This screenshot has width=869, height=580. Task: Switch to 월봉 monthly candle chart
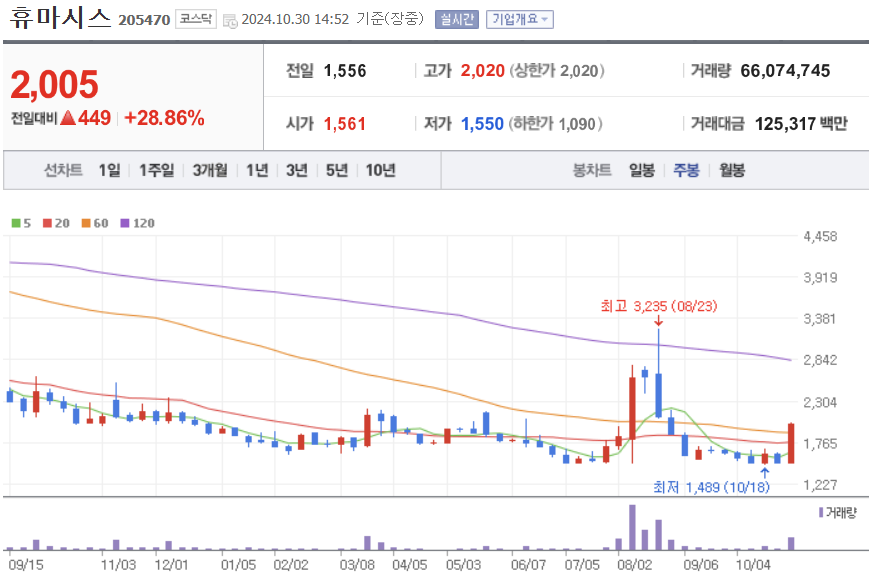click(x=732, y=170)
